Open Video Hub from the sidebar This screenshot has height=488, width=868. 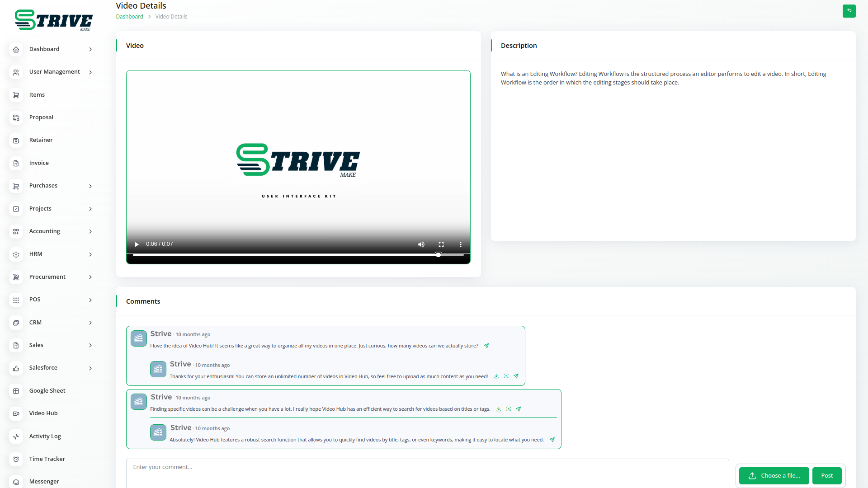pos(43,413)
